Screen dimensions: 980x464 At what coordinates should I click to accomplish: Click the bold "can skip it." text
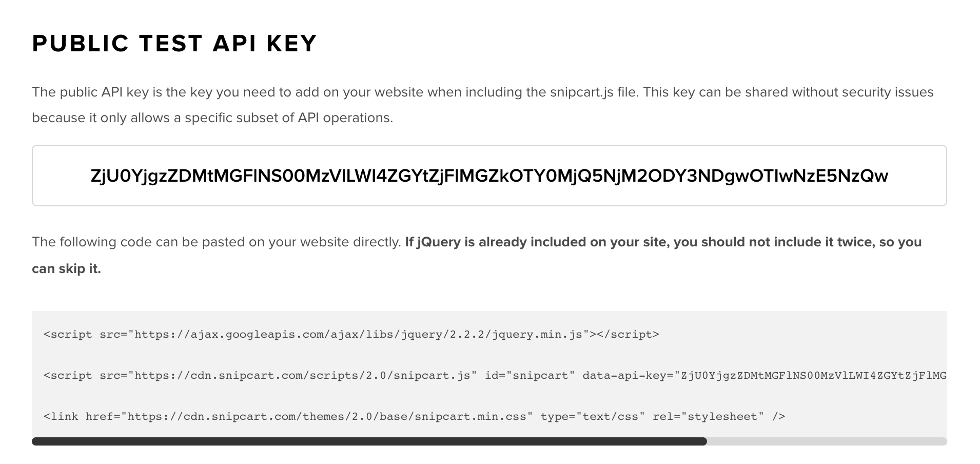click(66, 269)
